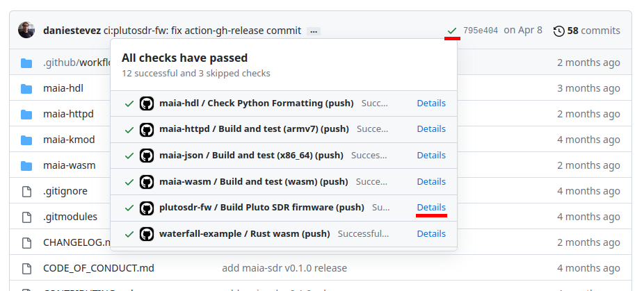Click Details for waterfall-example Rust wasm
This screenshot has height=291, width=644.
(431, 233)
